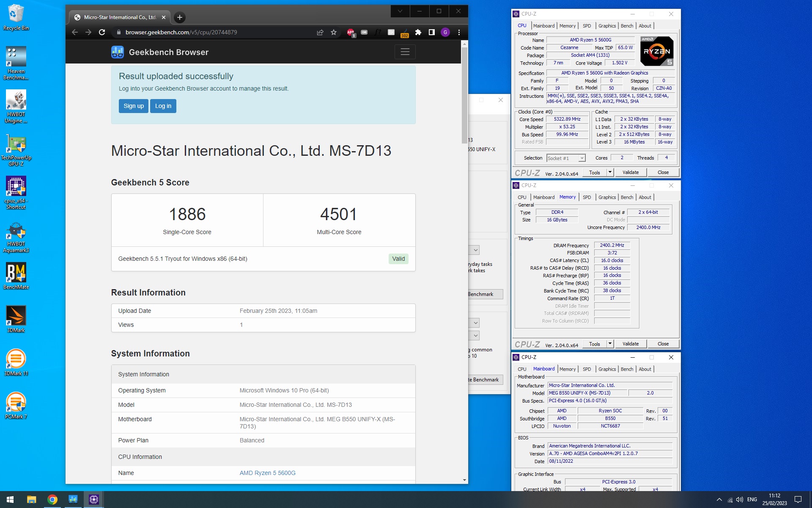This screenshot has height=508, width=812.
Task: Click the ENG language indicator
Action: (x=752, y=500)
